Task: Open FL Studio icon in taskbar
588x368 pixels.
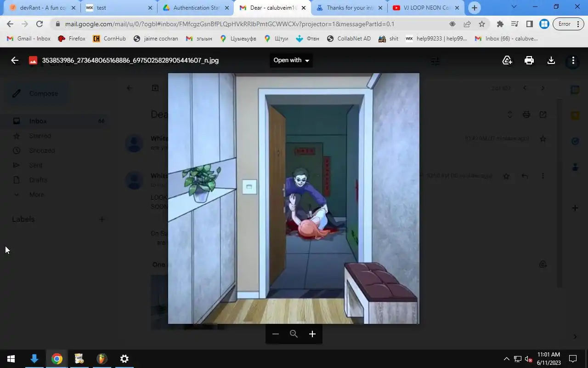Action: point(102,359)
